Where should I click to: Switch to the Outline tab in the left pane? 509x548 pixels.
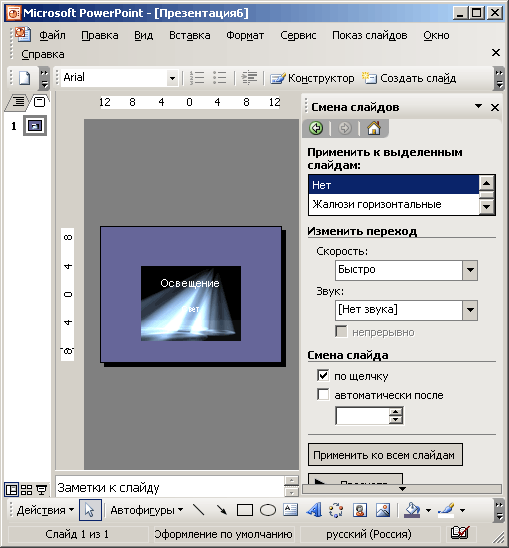click(x=17, y=102)
